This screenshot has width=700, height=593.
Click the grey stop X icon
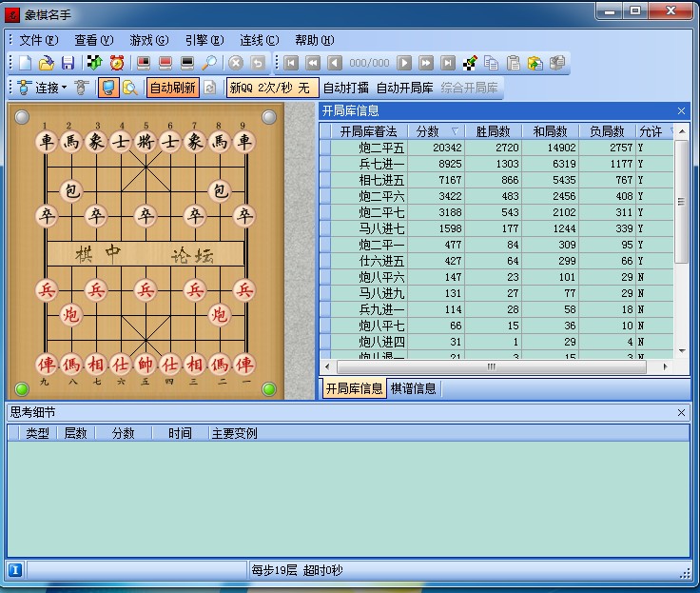[236, 63]
